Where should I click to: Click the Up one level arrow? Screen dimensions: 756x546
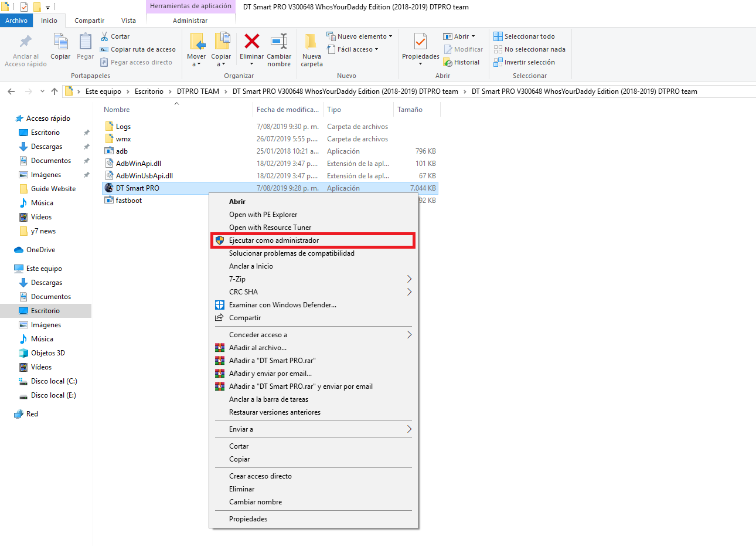pos(55,91)
